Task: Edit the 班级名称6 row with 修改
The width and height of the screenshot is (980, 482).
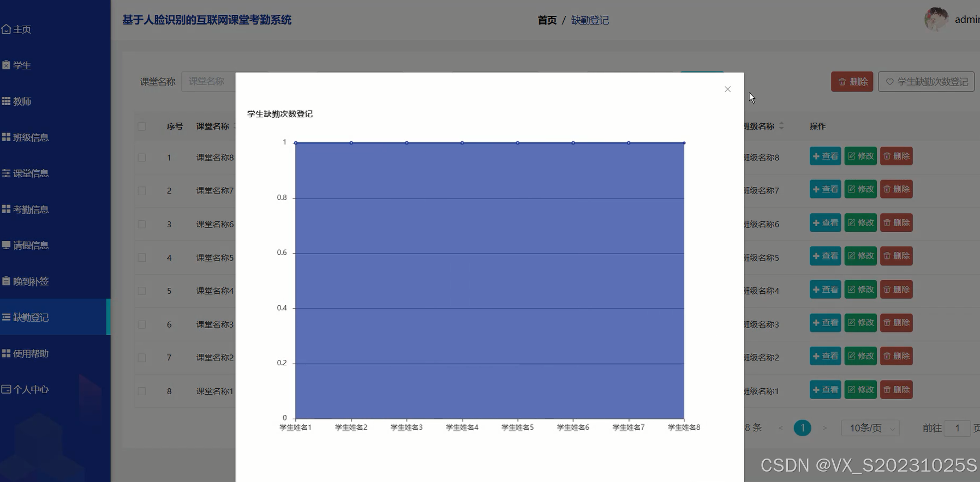Action: point(861,223)
